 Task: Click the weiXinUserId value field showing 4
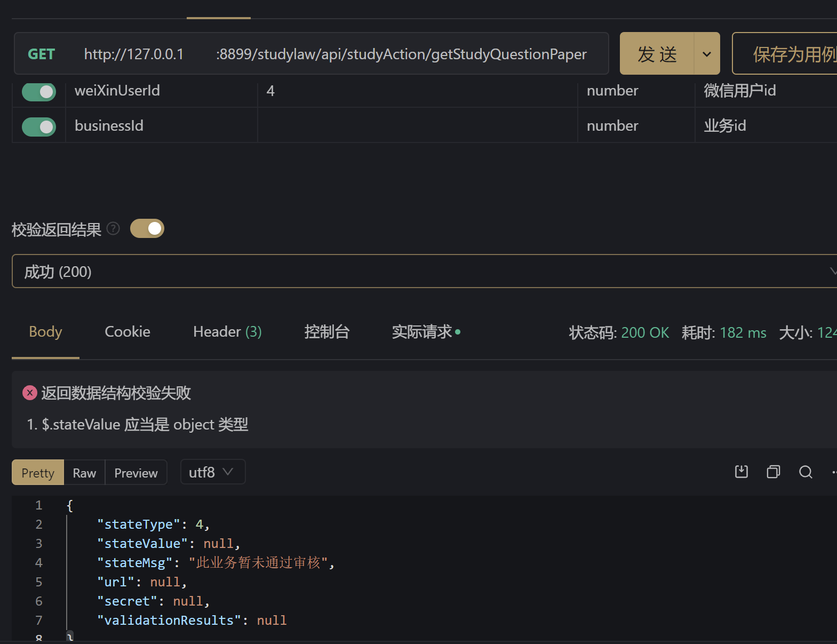[x=418, y=91]
